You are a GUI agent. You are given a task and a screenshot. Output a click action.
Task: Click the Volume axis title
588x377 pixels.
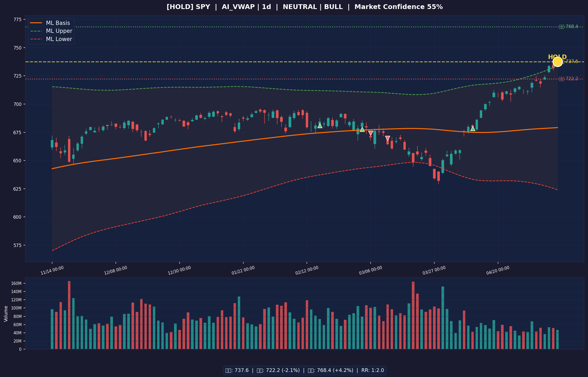point(6,314)
